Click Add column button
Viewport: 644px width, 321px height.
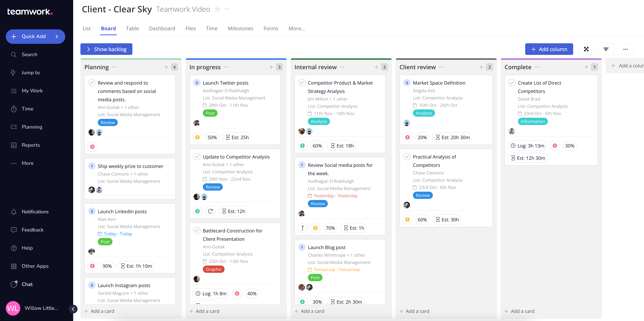click(x=549, y=49)
